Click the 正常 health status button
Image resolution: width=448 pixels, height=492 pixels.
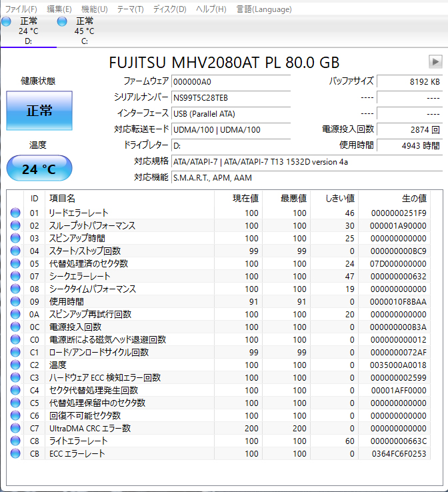39,111
